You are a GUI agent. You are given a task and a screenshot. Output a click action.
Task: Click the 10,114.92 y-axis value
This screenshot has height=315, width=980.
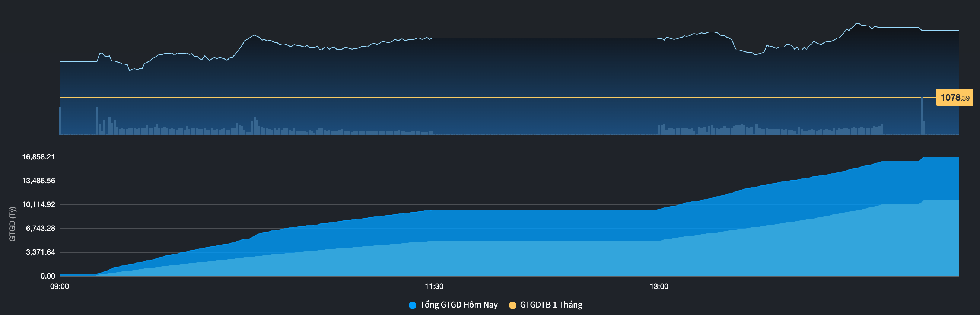pyautogui.click(x=38, y=205)
